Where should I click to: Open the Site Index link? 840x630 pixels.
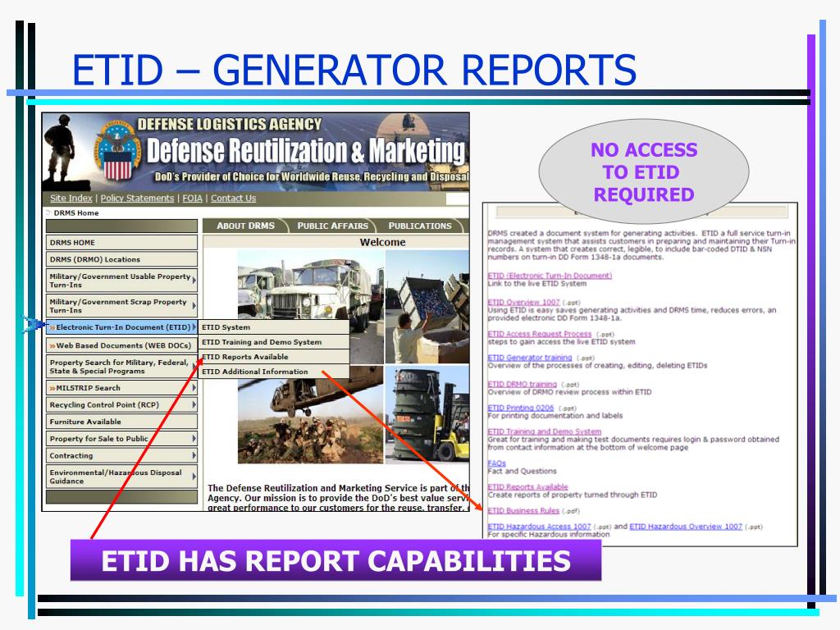(x=71, y=199)
